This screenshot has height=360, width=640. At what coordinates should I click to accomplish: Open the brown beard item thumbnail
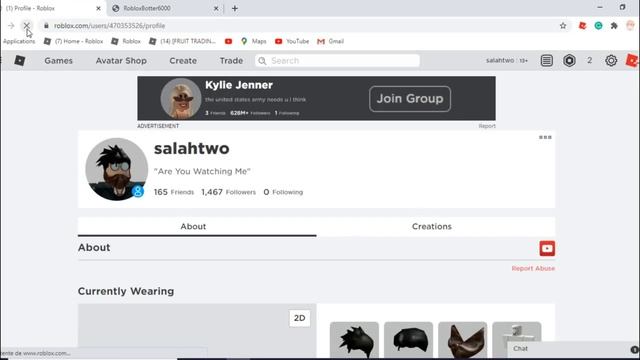pos(462,340)
